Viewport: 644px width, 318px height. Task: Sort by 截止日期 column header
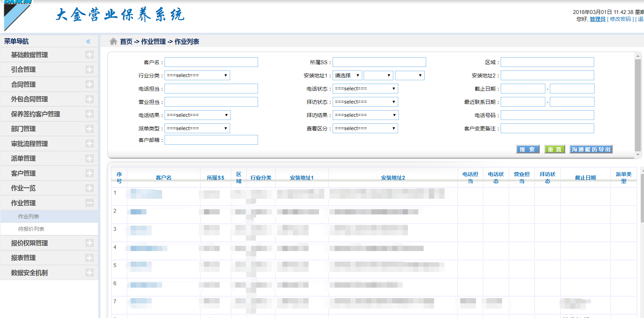585,177
